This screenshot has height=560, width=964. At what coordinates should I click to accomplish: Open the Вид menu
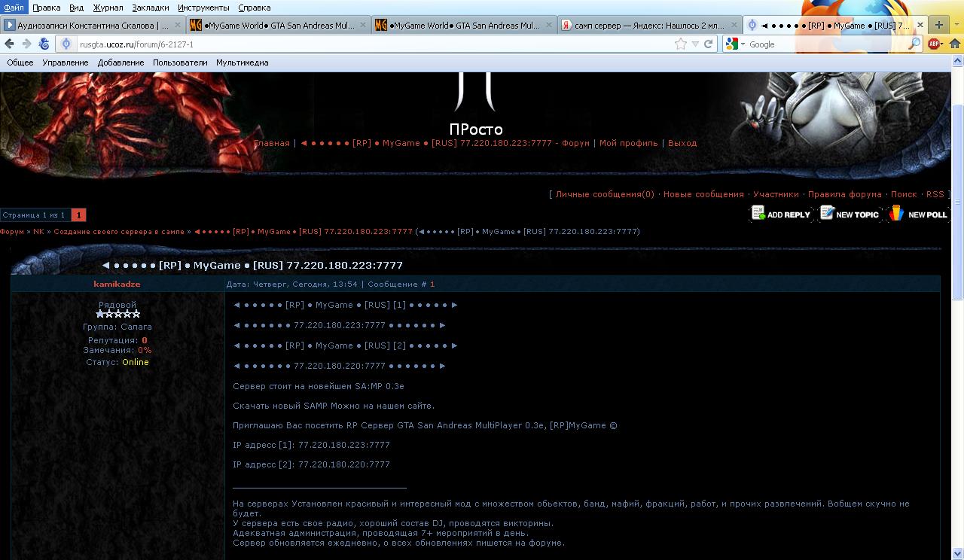pyautogui.click(x=76, y=8)
